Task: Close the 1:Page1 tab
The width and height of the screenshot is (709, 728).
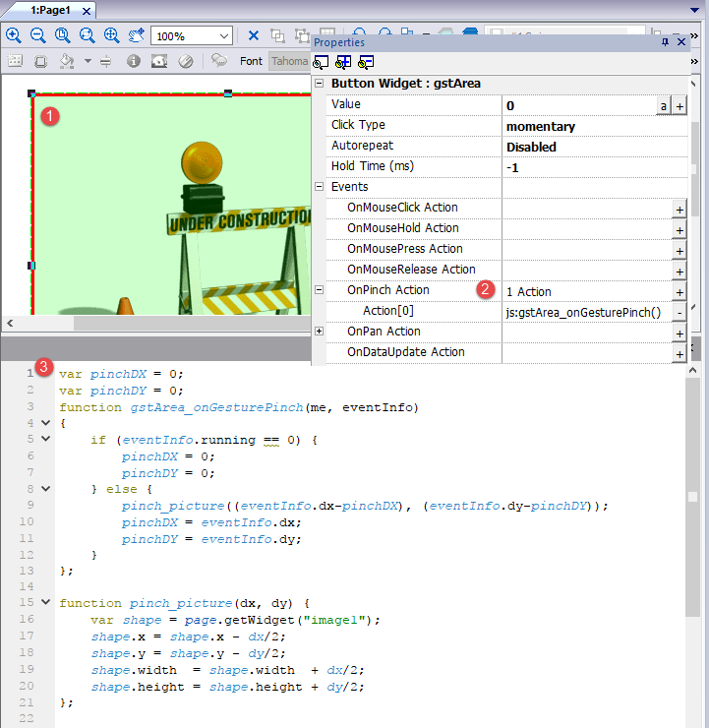Action: [x=85, y=10]
